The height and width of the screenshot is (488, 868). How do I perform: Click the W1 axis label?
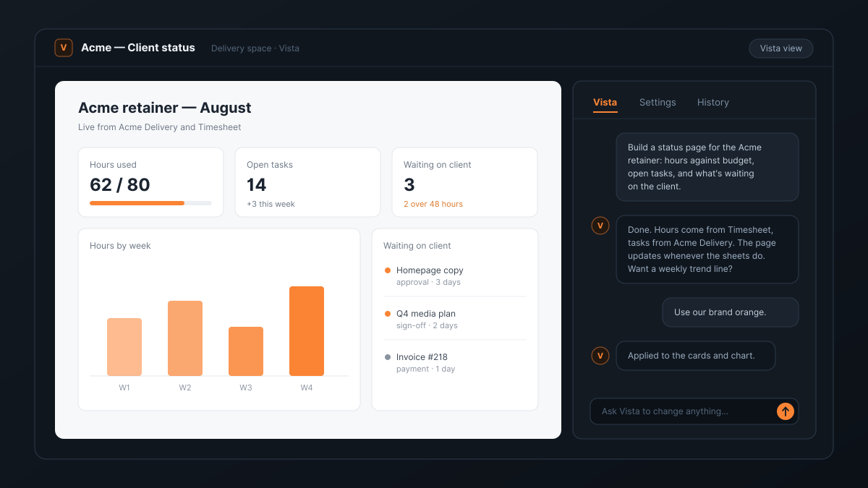click(x=124, y=388)
